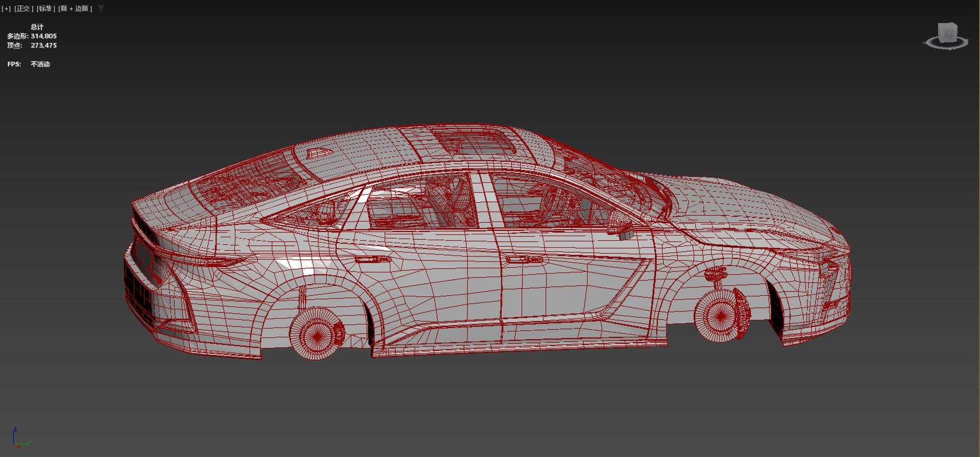This screenshot has width=980, height=457.
Task: Click the 总计 statistics heading
Action: point(37,27)
